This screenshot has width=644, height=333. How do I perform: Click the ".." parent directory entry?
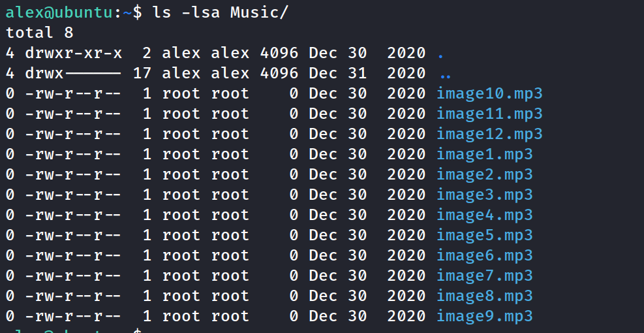pos(446,74)
